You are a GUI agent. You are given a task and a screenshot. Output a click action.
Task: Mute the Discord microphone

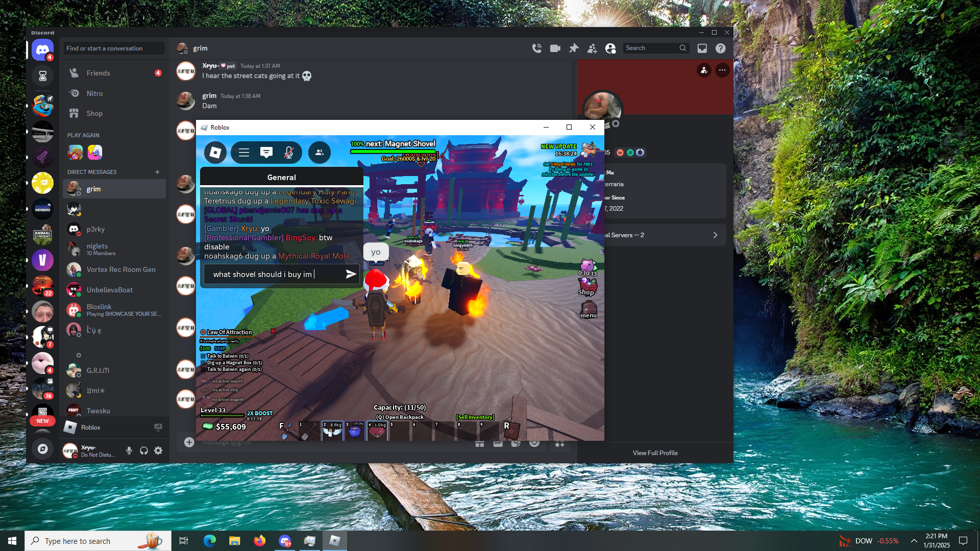(x=129, y=450)
